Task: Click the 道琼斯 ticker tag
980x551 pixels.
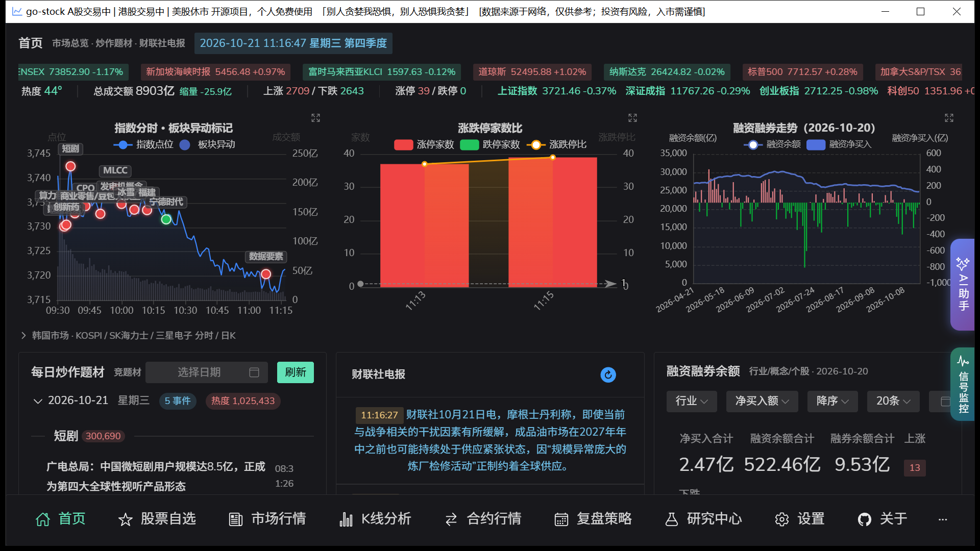Action: coord(532,72)
